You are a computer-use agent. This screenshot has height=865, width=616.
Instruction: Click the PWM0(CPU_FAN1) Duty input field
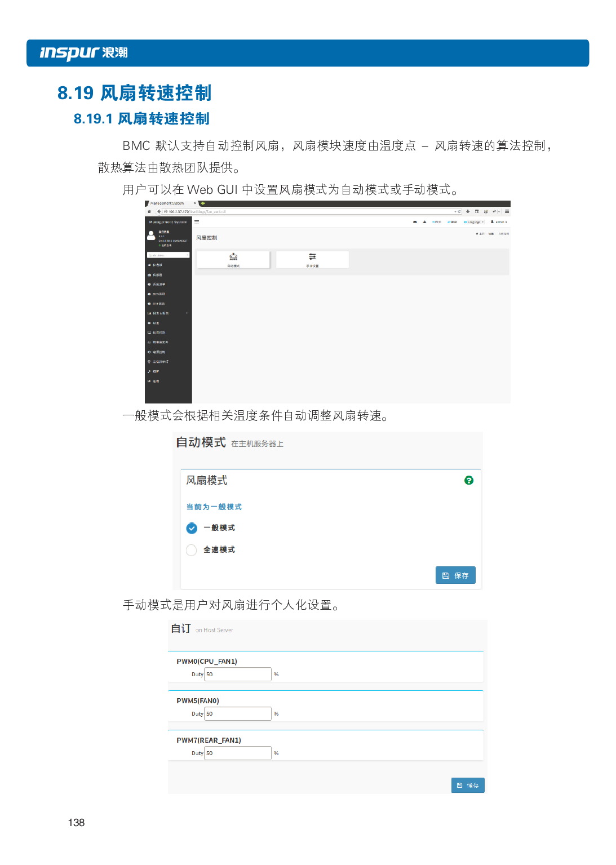coord(237,674)
